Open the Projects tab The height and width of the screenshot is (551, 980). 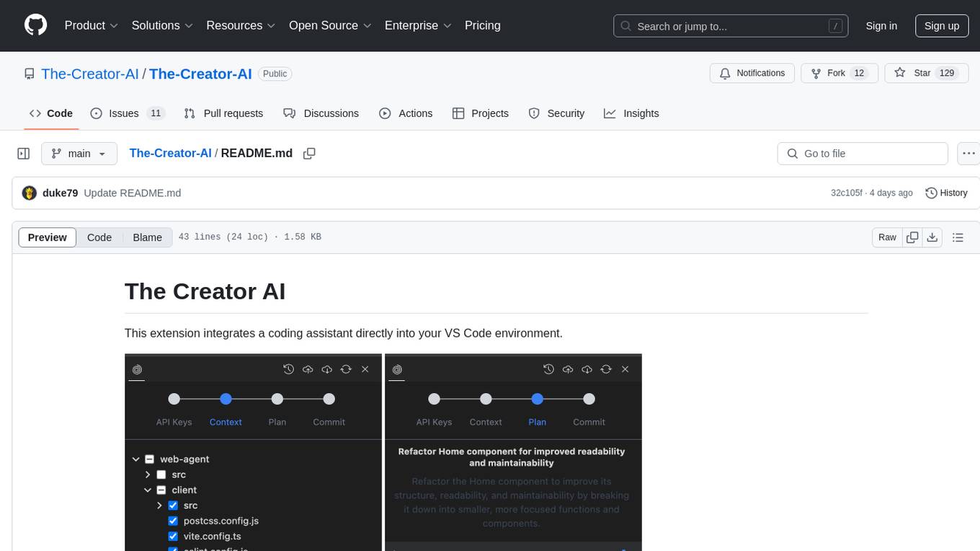click(x=481, y=113)
